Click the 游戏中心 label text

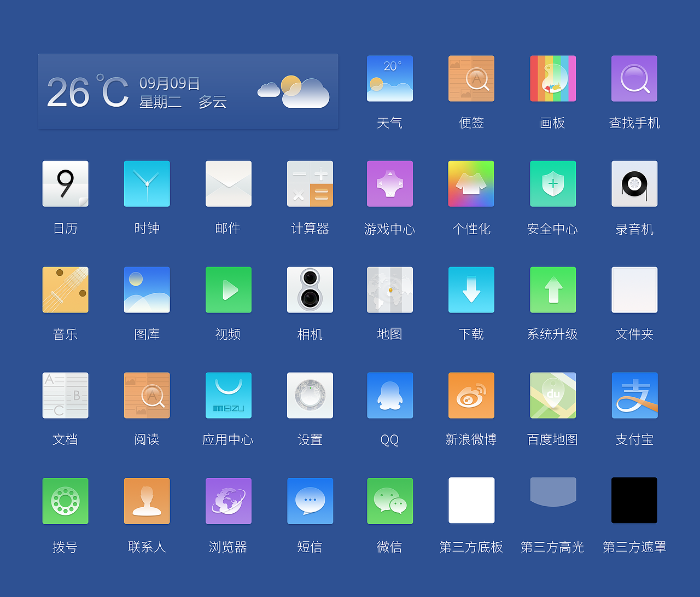390,229
